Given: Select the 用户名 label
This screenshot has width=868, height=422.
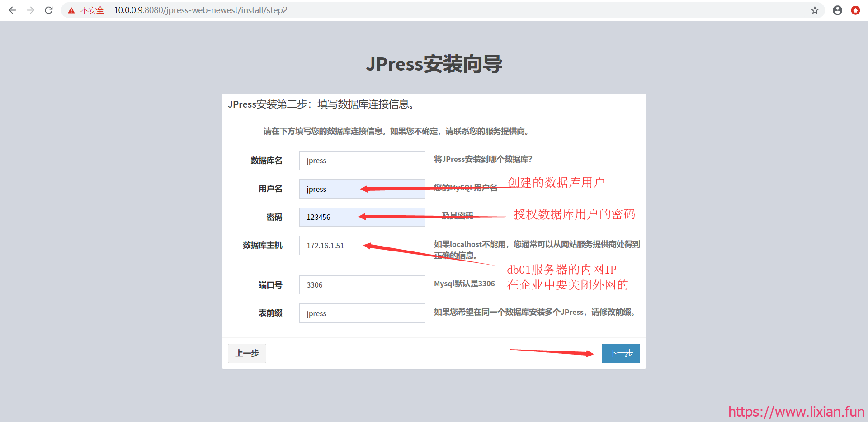Looking at the screenshot, I should click(270, 189).
